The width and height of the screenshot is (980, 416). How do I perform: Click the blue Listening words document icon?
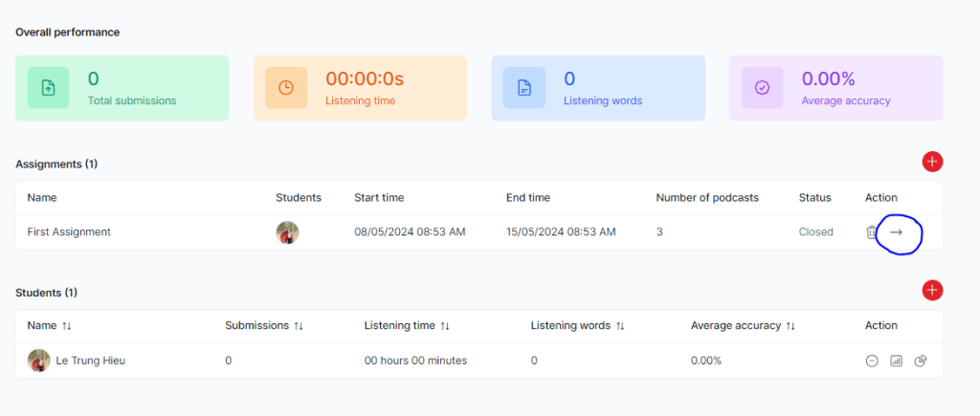(x=523, y=88)
